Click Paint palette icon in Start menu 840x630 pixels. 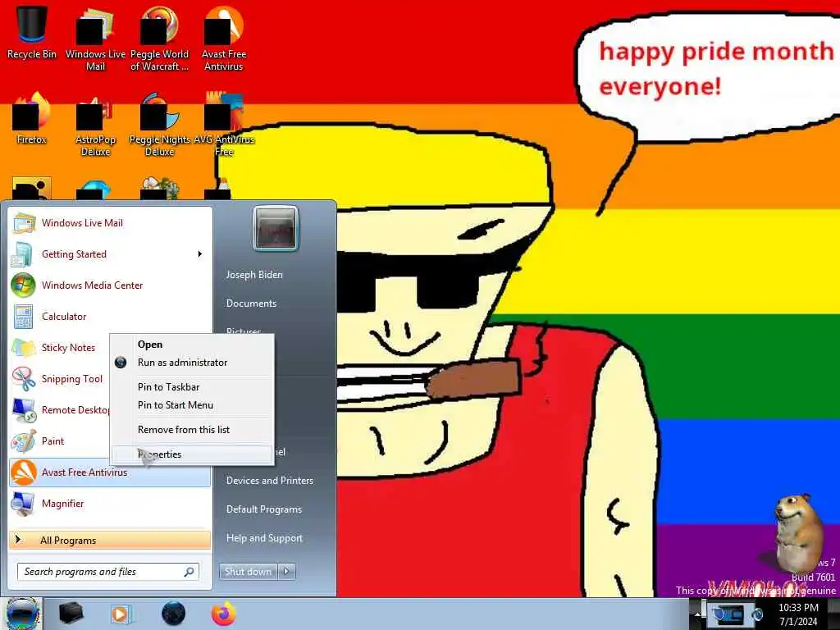[24, 441]
